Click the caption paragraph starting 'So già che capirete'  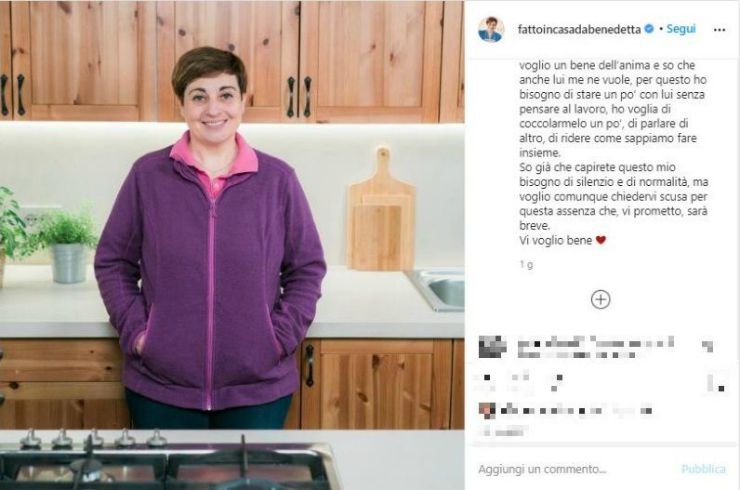(x=614, y=196)
